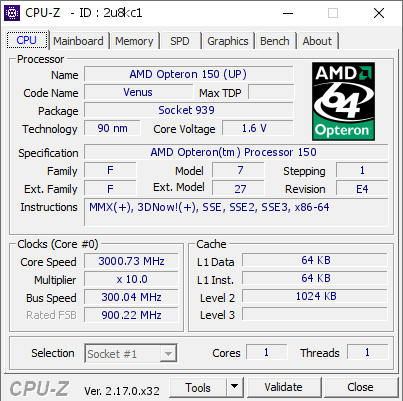Click the Bus Speed value 300.04 MHz
Image resolution: width=403 pixels, height=401 pixels.
pos(131,297)
